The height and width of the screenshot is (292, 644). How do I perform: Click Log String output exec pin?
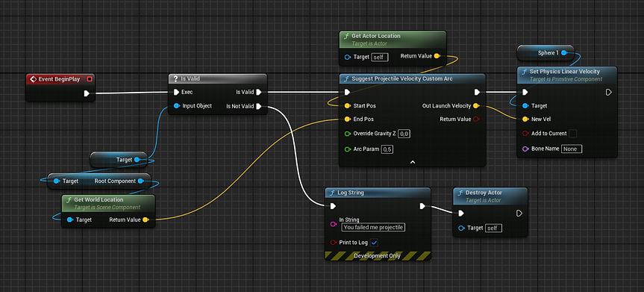[422, 206]
